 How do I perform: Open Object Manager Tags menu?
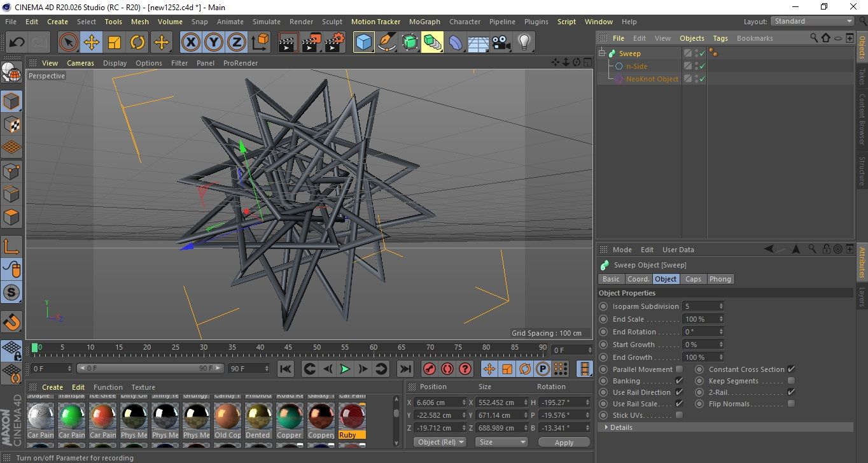click(720, 38)
